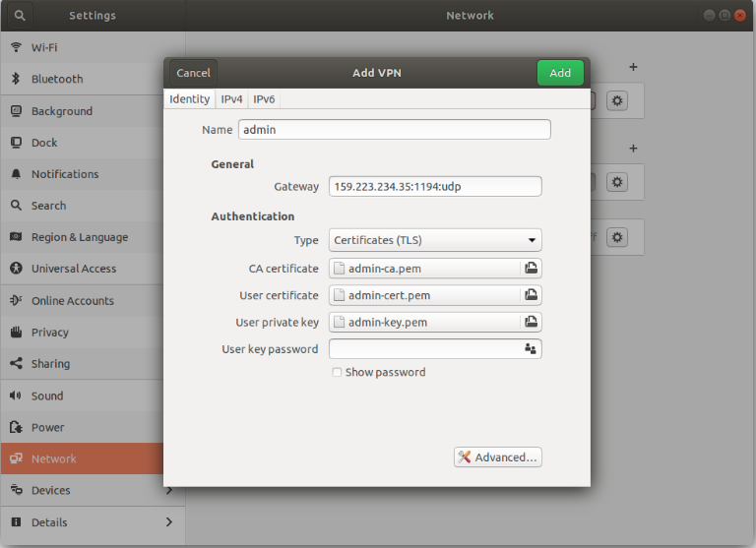Screen dimensions: 756x548
Task: Switch to the IPv4 tab
Action: 231,99
